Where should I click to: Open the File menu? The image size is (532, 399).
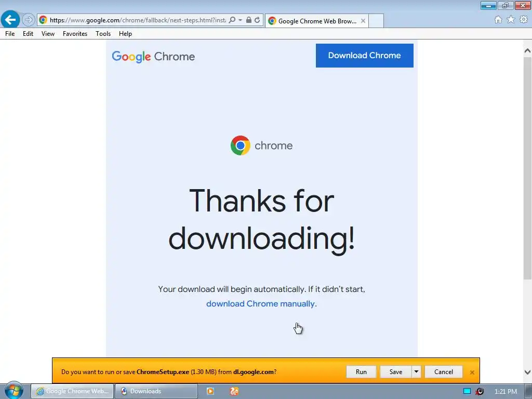(10, 34)
